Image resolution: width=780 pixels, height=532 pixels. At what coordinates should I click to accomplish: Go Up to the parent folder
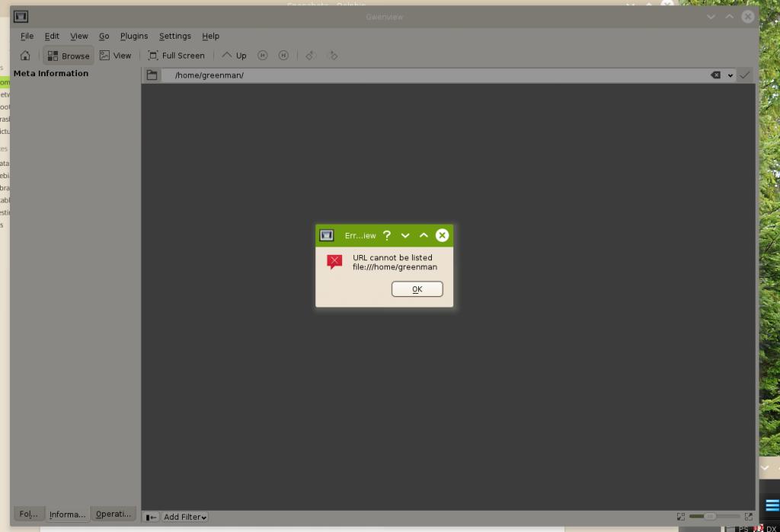click(x=235, y=56)
